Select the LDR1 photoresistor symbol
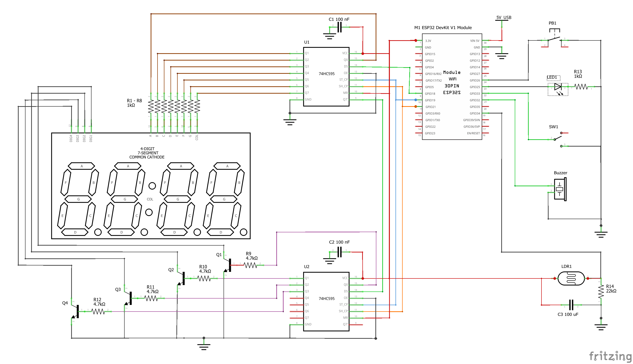Viewport: 633px width, 364px height. pos(571,278)
